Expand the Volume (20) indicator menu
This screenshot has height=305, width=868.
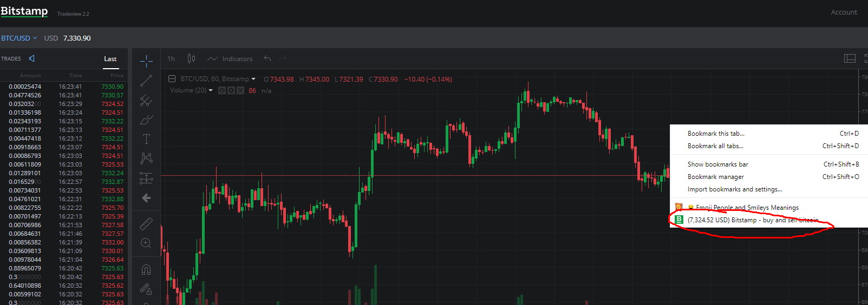pos(211,90)
